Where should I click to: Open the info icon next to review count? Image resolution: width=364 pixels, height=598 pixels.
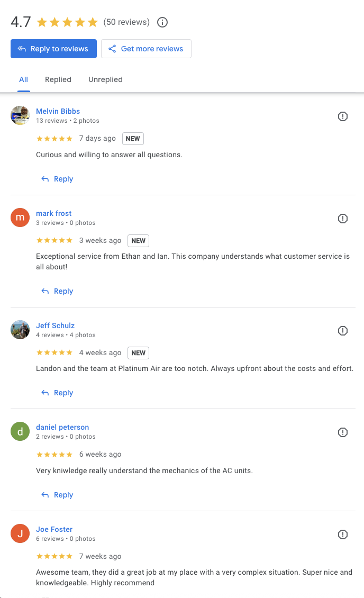click(x=162, y=22)
